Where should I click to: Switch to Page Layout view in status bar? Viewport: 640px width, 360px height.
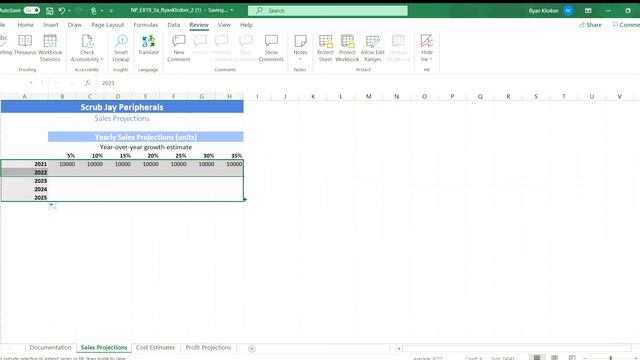click(554, 358)
